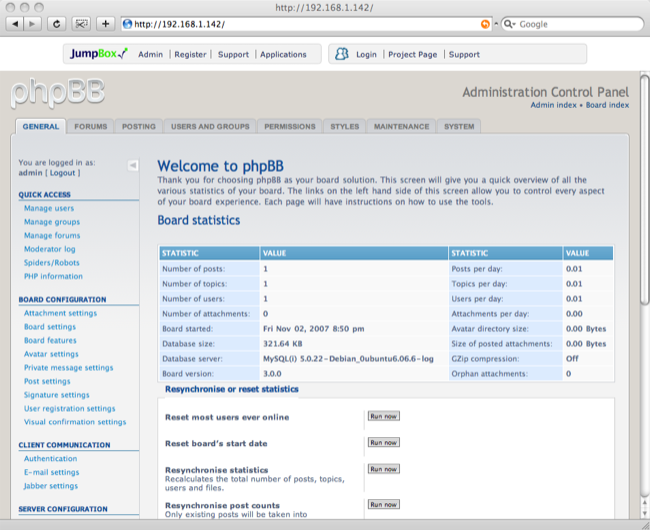650x530 pixels.
Task: Click board version value '3.0.0'
Action: 272,373
